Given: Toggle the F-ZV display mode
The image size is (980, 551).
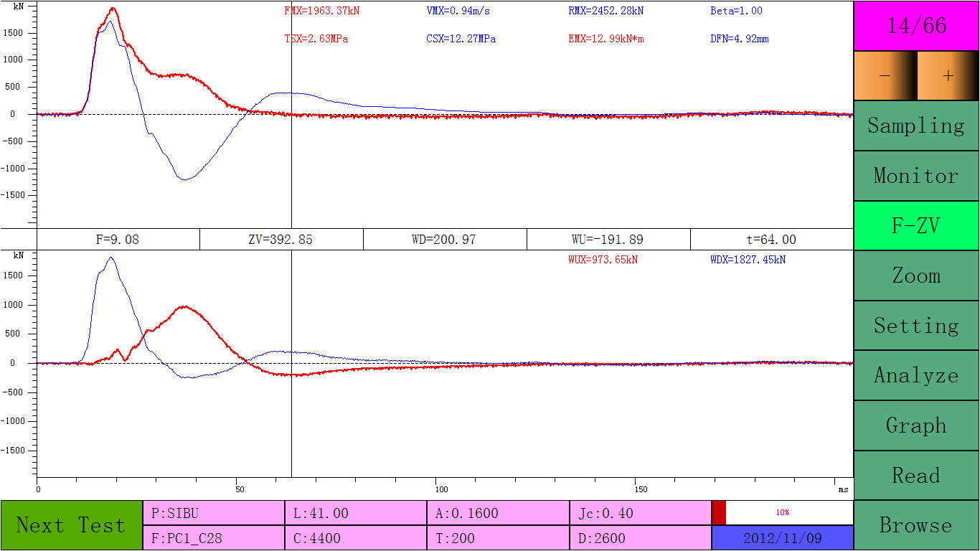Looking at the screenshot, I should [915, 225].
